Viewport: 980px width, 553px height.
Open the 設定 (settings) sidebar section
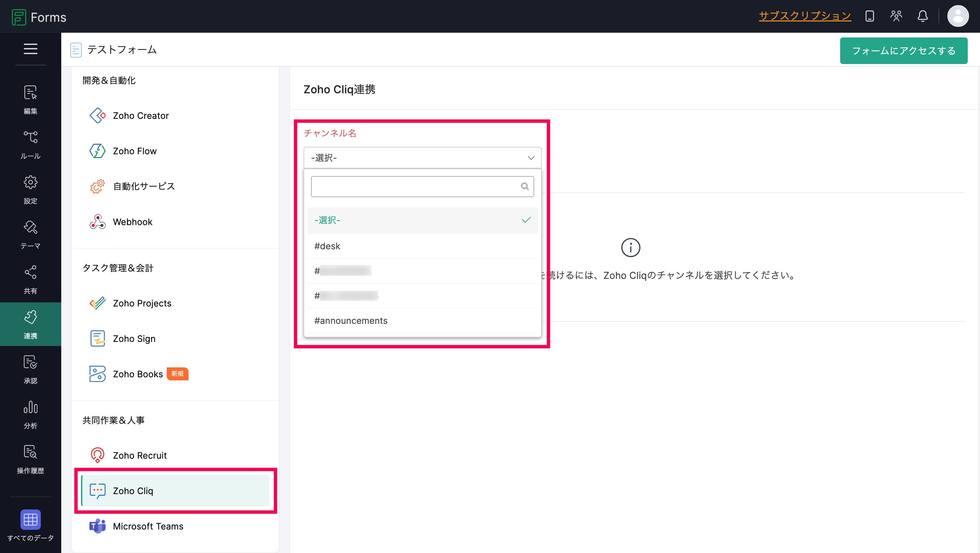point(30,190)
